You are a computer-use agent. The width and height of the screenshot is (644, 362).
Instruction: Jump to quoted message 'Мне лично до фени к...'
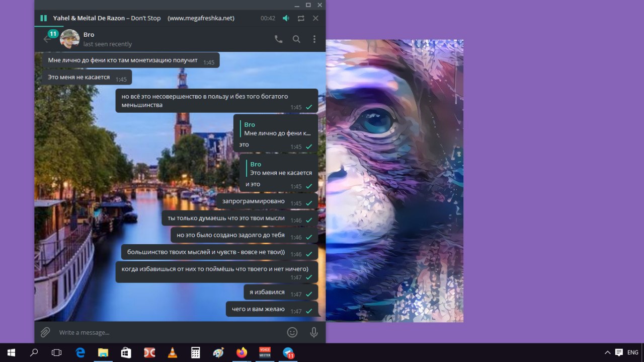pos(276,129)
